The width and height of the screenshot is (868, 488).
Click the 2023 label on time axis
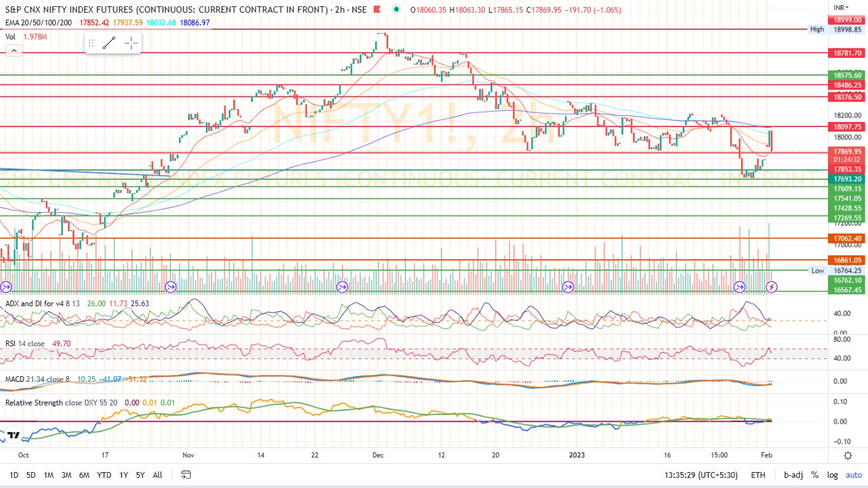[576, 455]
